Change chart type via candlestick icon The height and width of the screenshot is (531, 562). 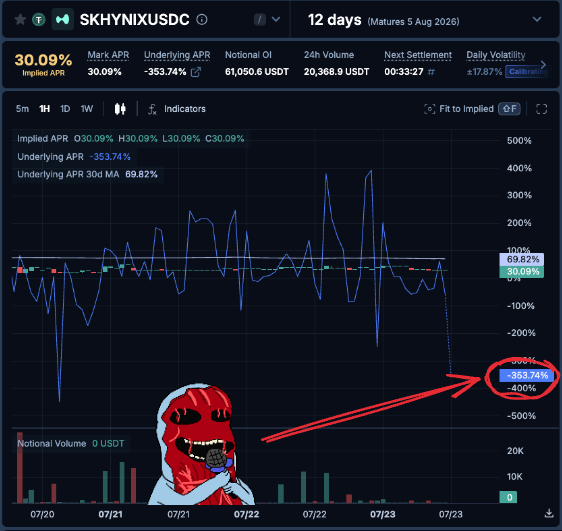pyautogui.click(x=120, y=109)
